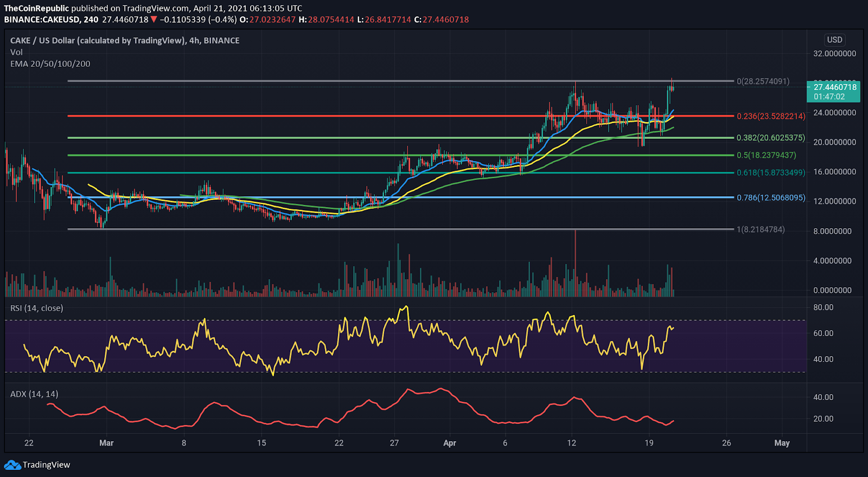This screenshot has width=868, height=477.
Task: Click the CAKE / US Dollar chart title
Action: pos(125,41)
